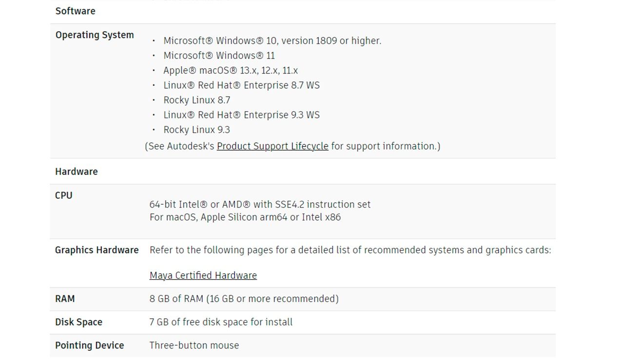Click the Graphics Hardware row label
Image resolution: width=624 pixels, height=364 pixels.
97,250
